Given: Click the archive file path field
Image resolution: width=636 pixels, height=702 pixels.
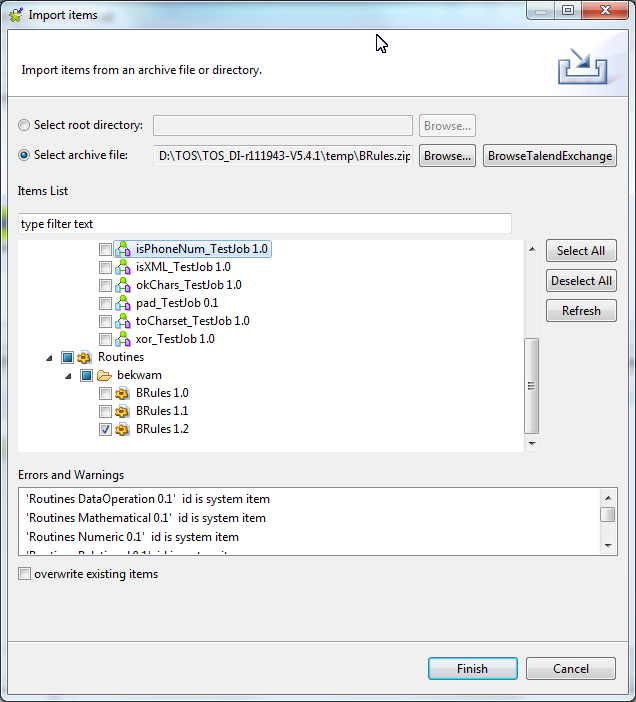Looking at the screenshot, I should (283, 156).
